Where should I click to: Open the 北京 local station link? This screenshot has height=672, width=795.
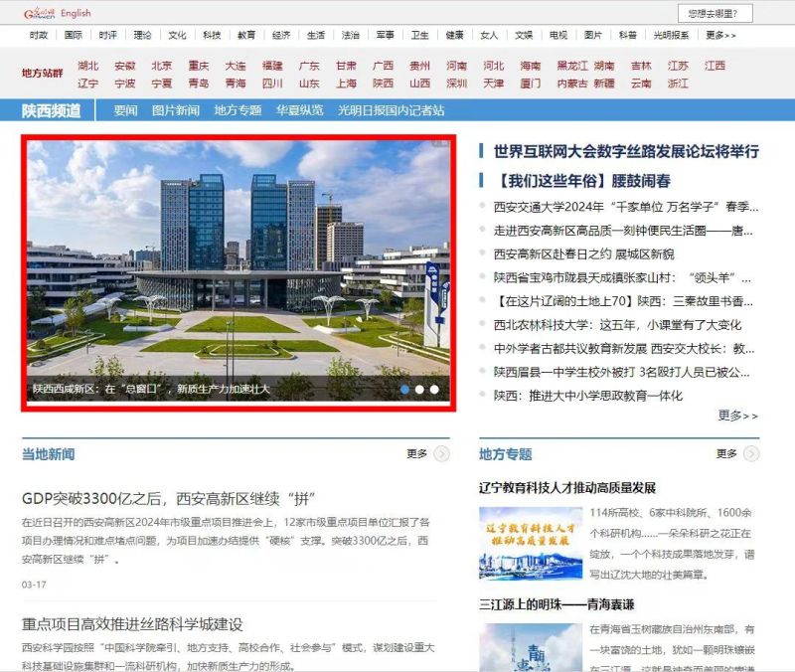click(162, 66)
